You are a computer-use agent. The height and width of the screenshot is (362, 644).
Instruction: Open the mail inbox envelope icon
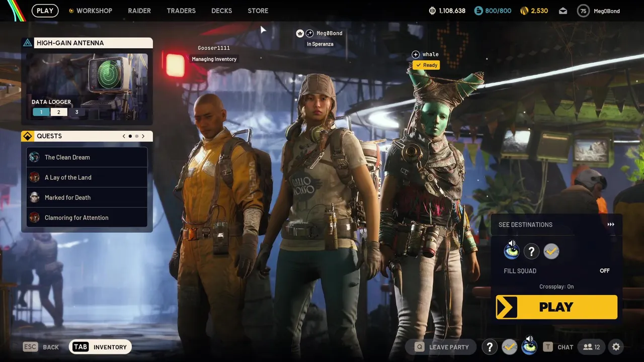(563, 11)
